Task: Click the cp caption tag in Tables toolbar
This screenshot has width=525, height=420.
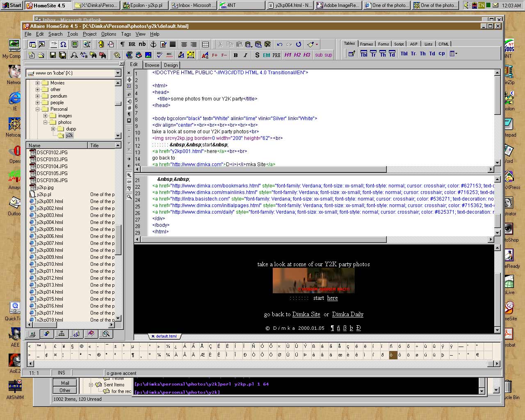Action: [442, 54]
